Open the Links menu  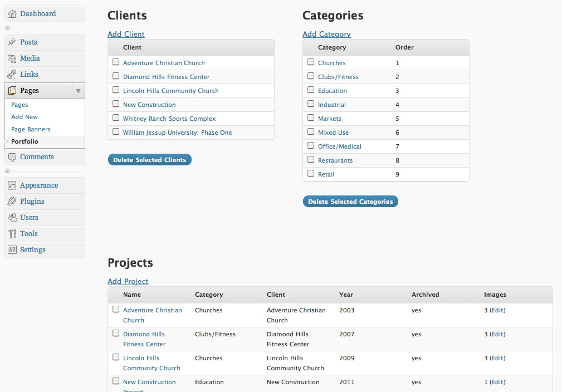[x=29, y=74]
